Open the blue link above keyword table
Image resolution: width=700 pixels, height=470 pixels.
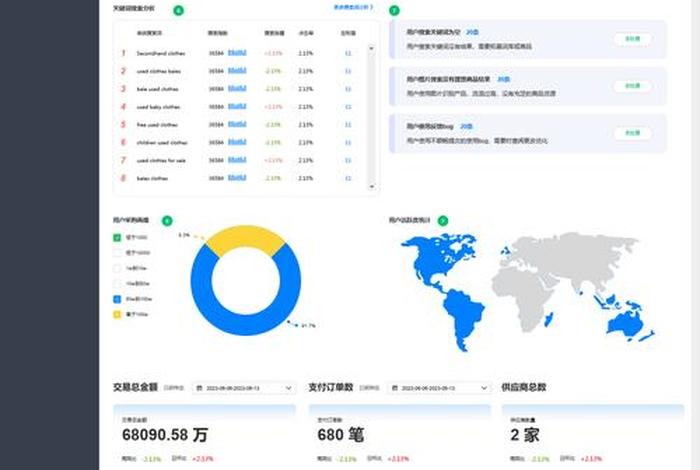pos(353,7)
